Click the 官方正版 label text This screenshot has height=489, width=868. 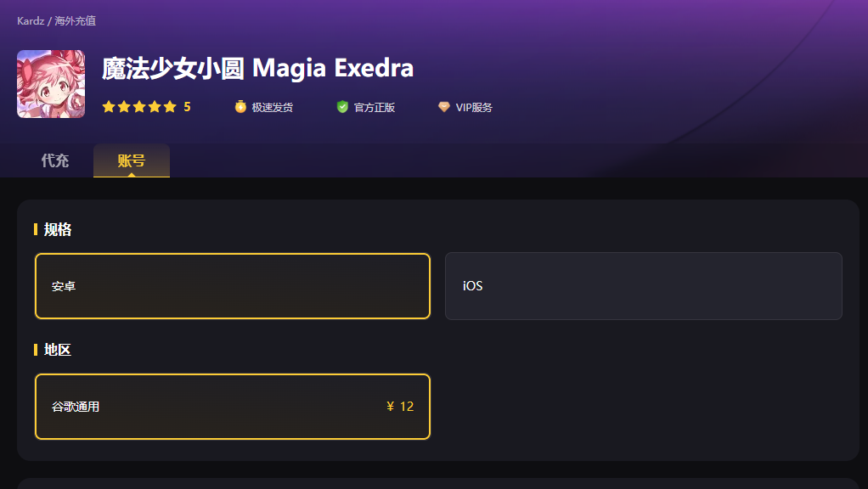(375, 107)
